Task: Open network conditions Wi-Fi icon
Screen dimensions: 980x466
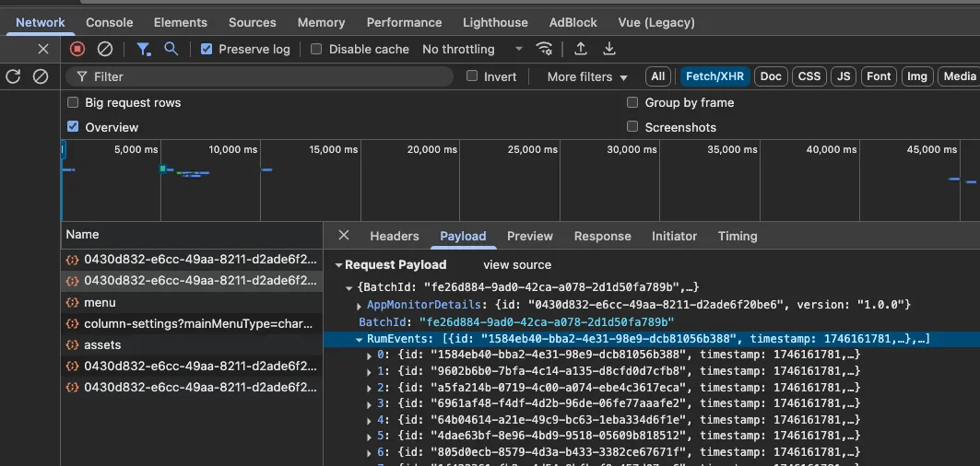Action: [x=545, y=49]
